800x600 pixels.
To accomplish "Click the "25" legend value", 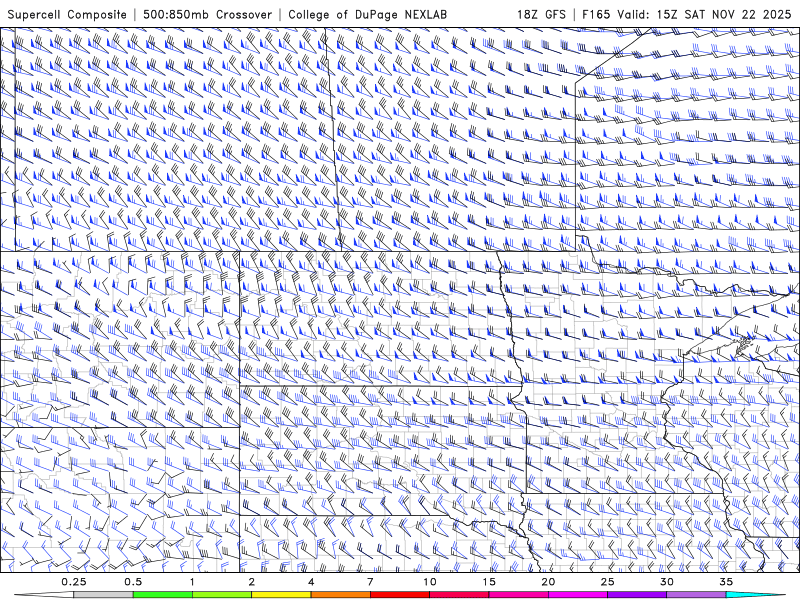I will point(607,582).
